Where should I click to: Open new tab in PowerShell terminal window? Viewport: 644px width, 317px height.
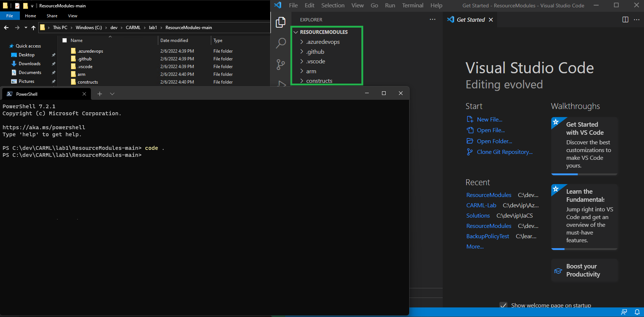[x=99, y=94]
